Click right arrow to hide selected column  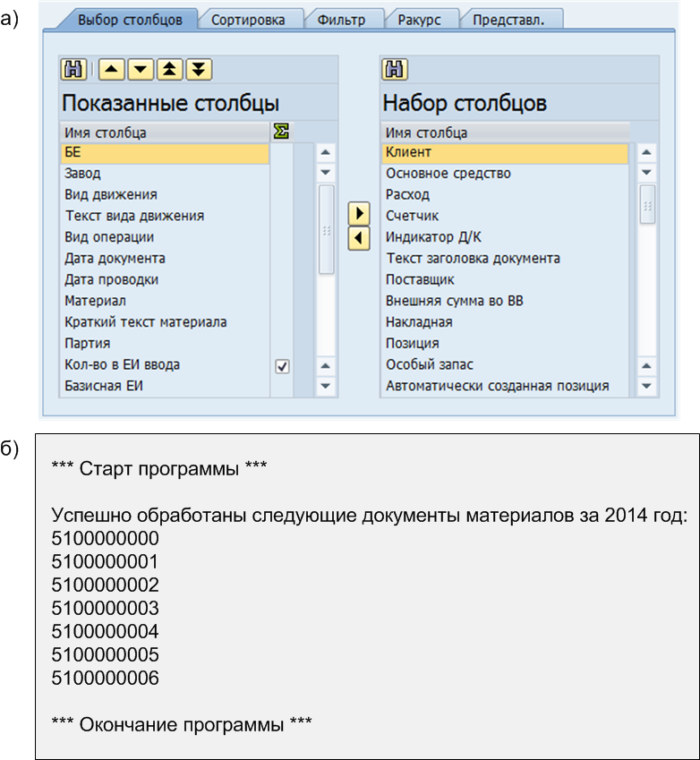pos(359,213)
